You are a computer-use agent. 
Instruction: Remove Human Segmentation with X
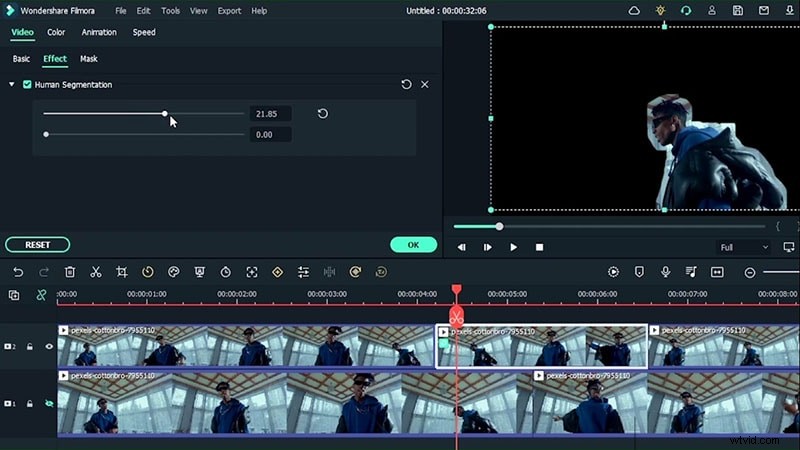[425, 85]
